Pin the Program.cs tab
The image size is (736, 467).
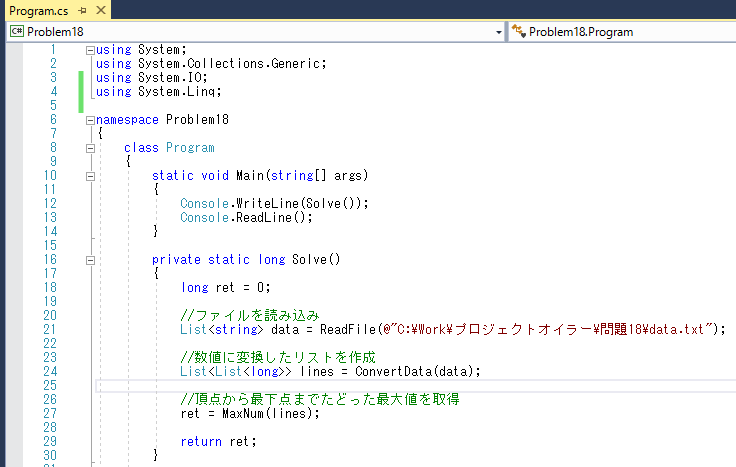click(83, 10)
